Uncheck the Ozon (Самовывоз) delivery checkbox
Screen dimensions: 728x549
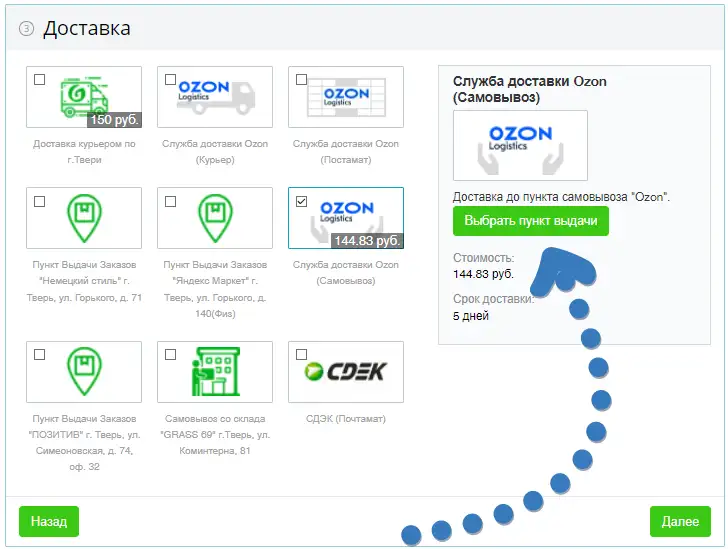coord(302,201)
